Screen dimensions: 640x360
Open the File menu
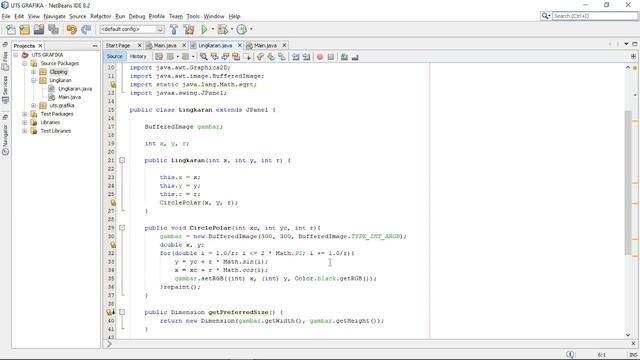click(x=6, y=16)
